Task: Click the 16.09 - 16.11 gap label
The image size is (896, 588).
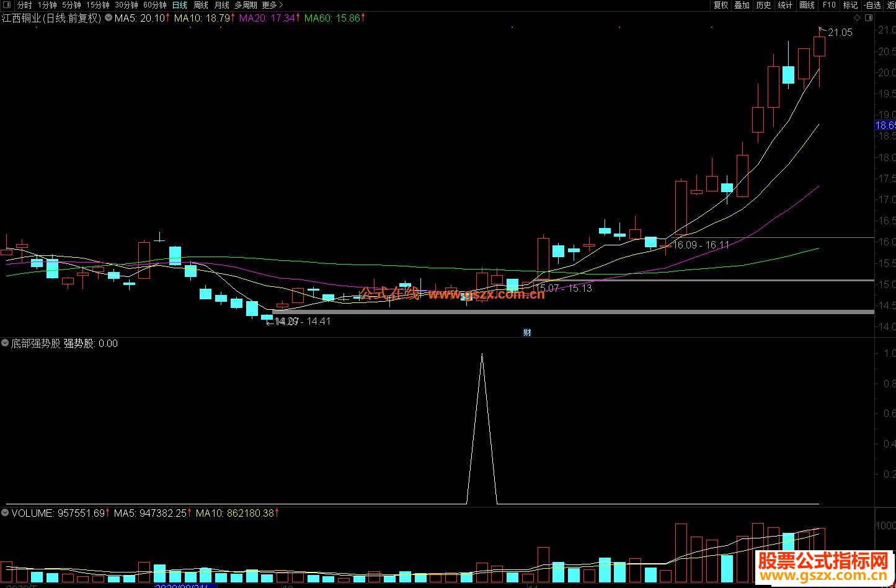Action: pyautogui.click(x=701, y=245)
